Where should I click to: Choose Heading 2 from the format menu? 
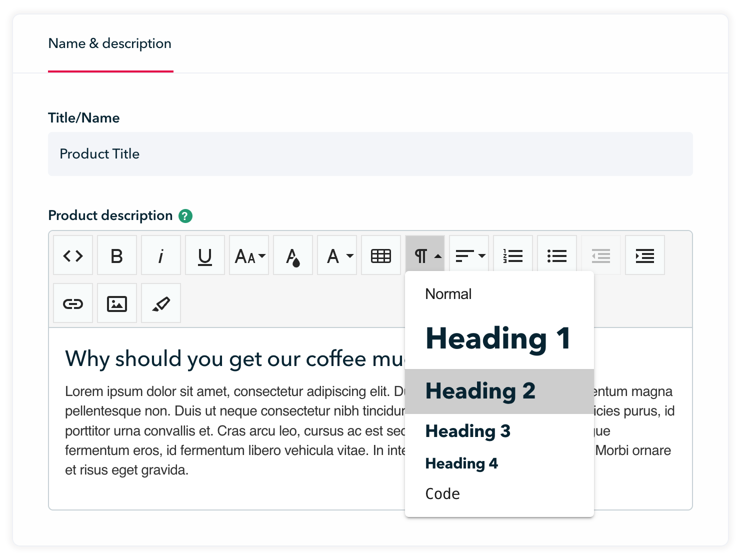(x=499, y=391)
